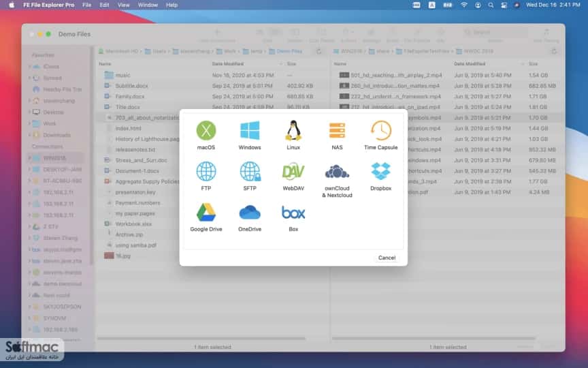The width and height of the screenshot is (588, 368).
Task: Cancel the new connection dialog
Action: point(387,258)
